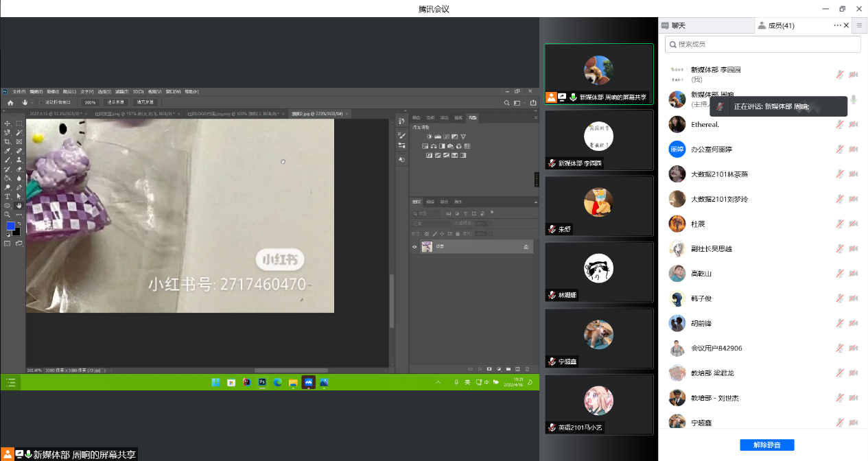Viewport: 868px width, 461px height.
Task: Add a Curves adjustment in the Adjustments panel
Action: pos(446,137)
